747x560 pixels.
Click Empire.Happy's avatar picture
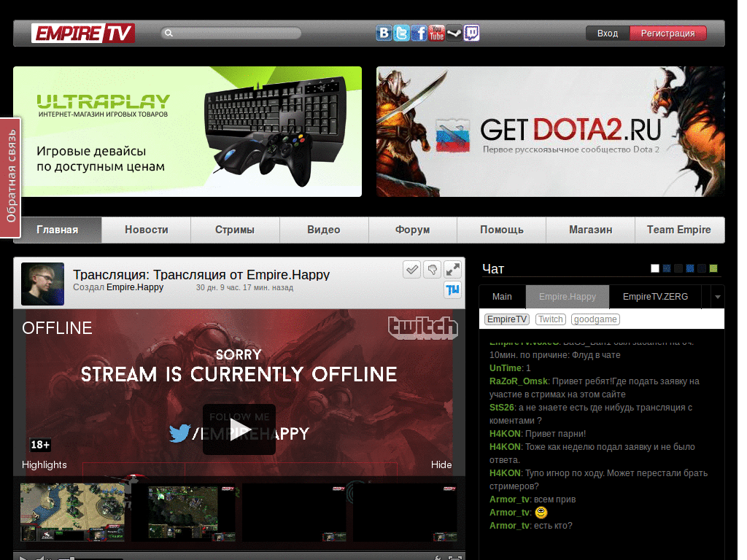click(x=42, y=284)
